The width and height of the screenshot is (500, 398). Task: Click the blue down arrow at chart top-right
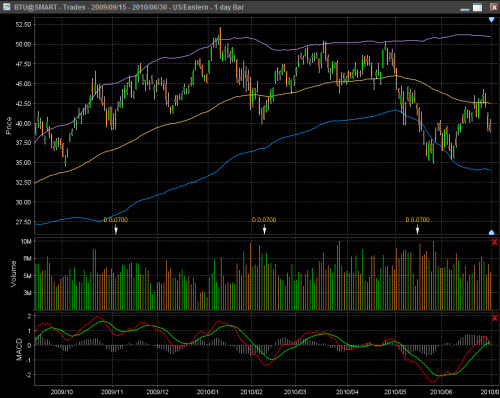click(x=491, y=20)
